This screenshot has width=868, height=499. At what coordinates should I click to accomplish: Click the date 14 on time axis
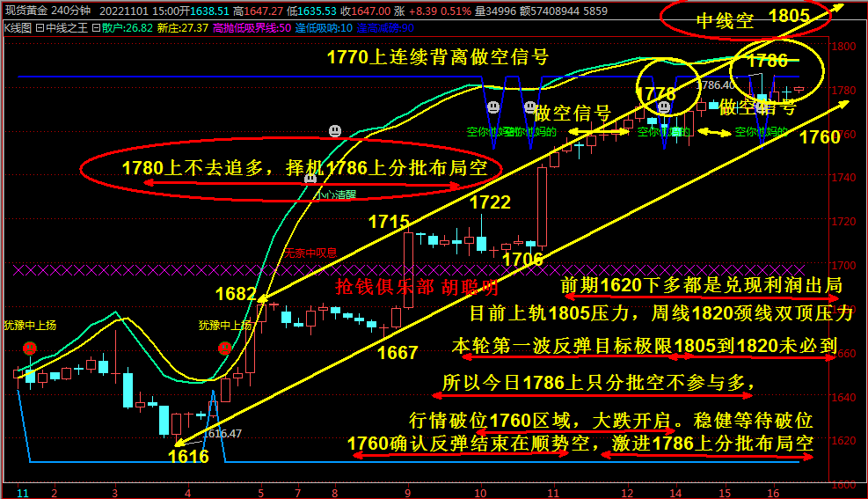tap(675, 492)
